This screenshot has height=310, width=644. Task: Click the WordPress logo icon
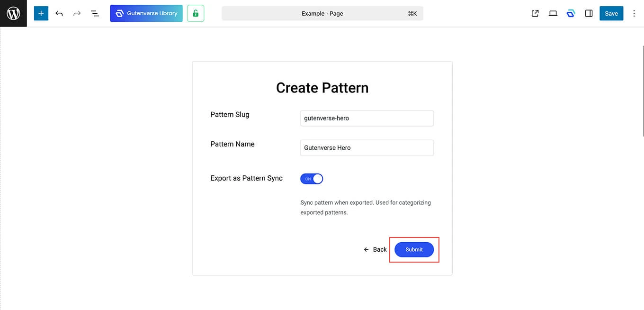tap(13, 13)
